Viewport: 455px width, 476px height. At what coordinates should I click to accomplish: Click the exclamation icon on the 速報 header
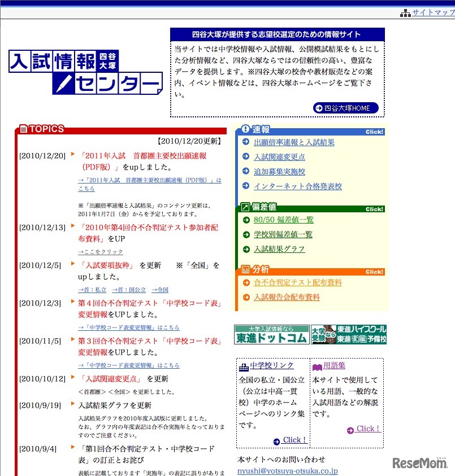click(x=246, y=129)
